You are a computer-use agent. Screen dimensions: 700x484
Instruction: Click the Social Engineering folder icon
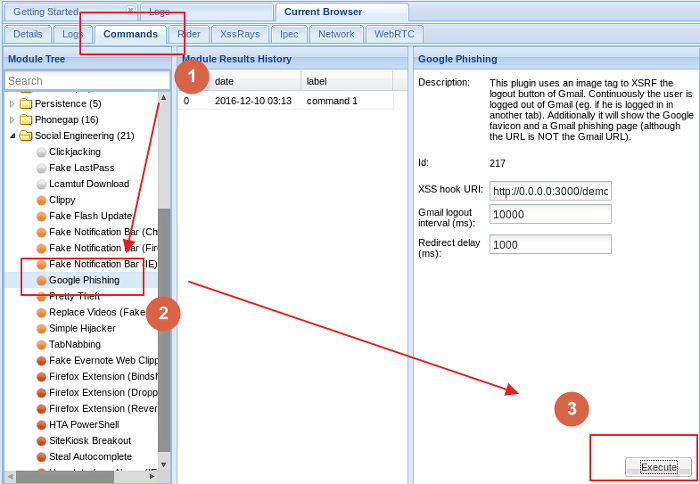click(26, 136)
